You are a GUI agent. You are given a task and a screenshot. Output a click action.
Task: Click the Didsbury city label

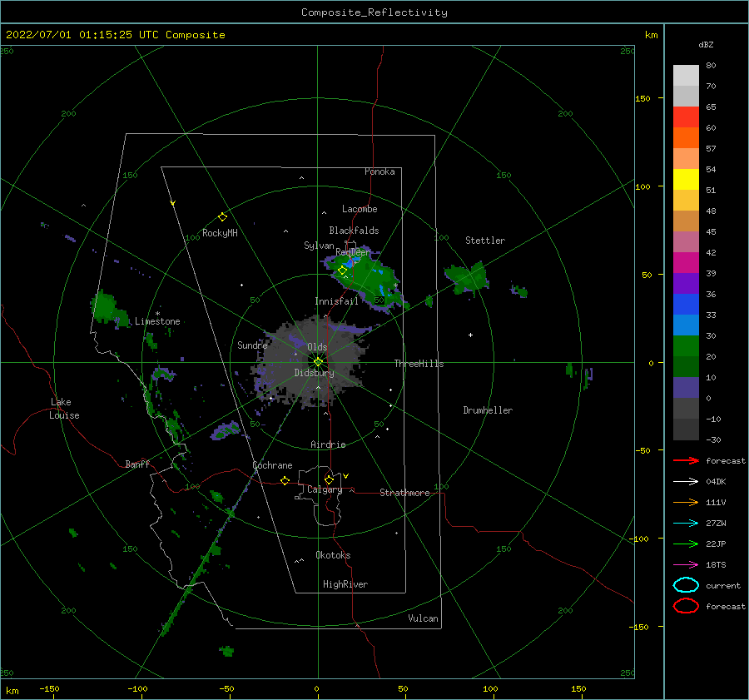coord(314,373)
